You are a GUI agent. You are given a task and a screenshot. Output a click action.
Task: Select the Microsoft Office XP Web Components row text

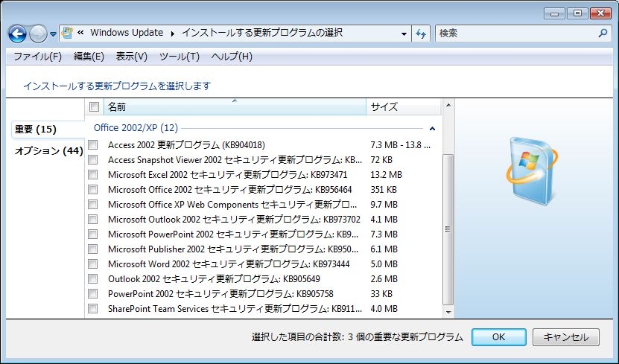point(232,204)
